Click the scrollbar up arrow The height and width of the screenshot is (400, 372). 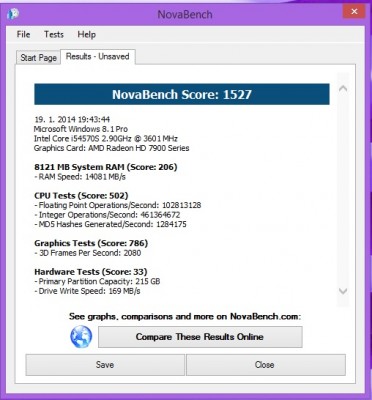(343, 89)
